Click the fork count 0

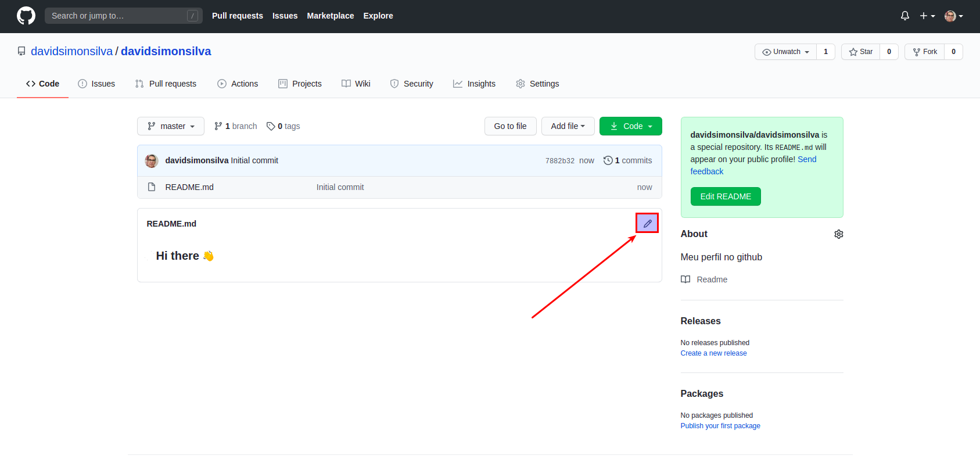(953, 52)
